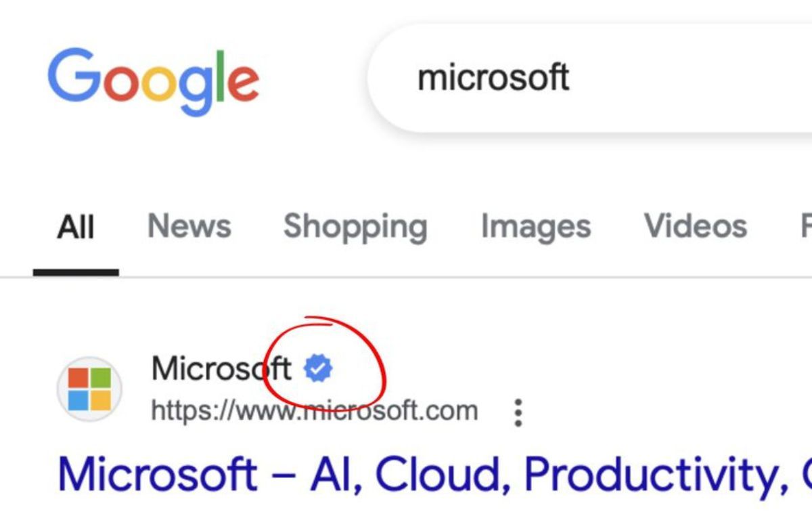Viewport: 812px width, 518px height.
Task: Click the Microsoft four-square favicon
Action: pos(89,389)
